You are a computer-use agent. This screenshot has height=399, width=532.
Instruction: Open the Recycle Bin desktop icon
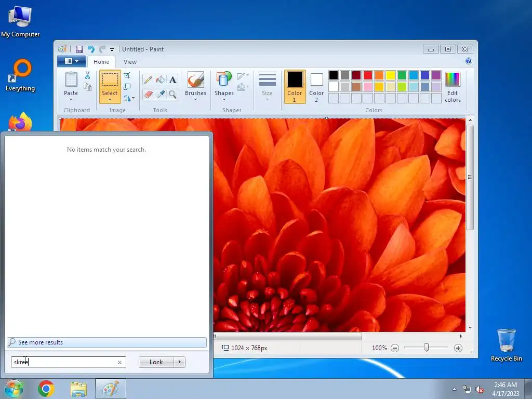(x=506, y=345)
